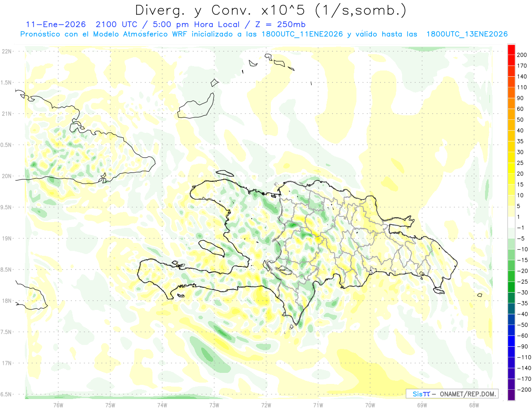Click colorbar label positive '140'
532x411 pixels.
pyautogui.click(x=522, y=76)
